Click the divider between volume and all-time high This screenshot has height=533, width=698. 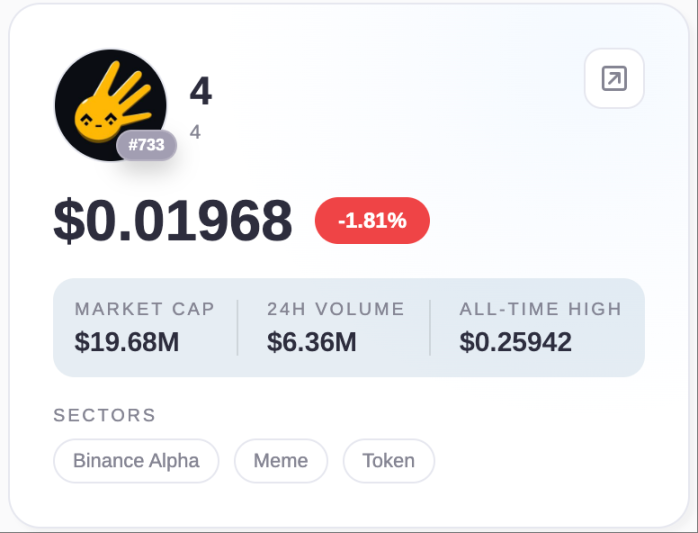430,327
